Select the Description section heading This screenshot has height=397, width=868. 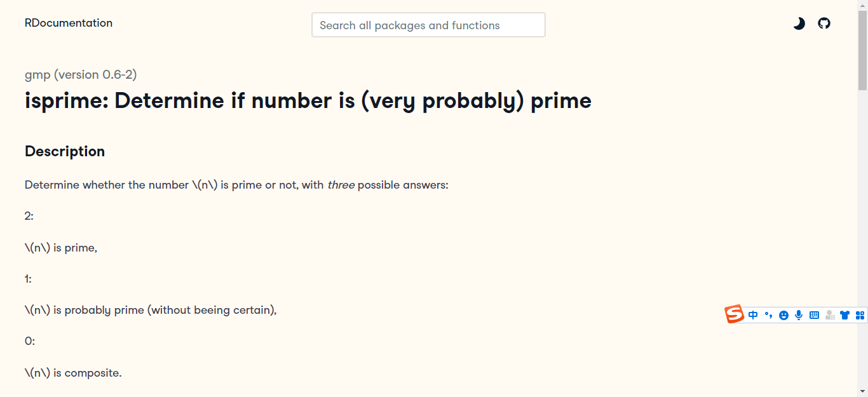[64, 151]
